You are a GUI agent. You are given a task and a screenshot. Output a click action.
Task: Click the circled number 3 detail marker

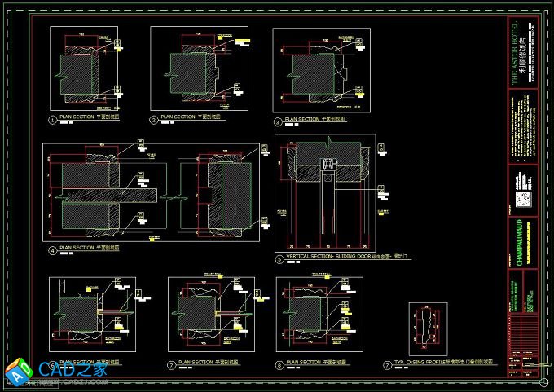[278, 121]
